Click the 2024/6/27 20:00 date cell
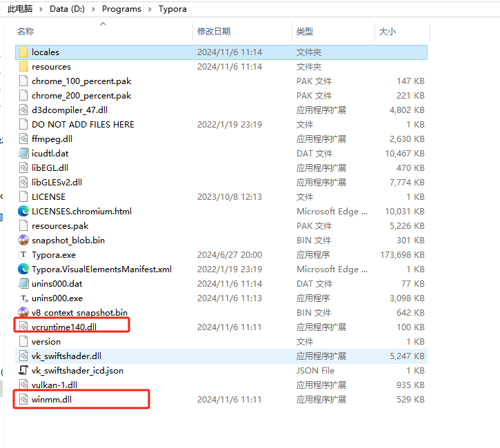The width and height of the screenshot is (500, 448). [230, 255]
